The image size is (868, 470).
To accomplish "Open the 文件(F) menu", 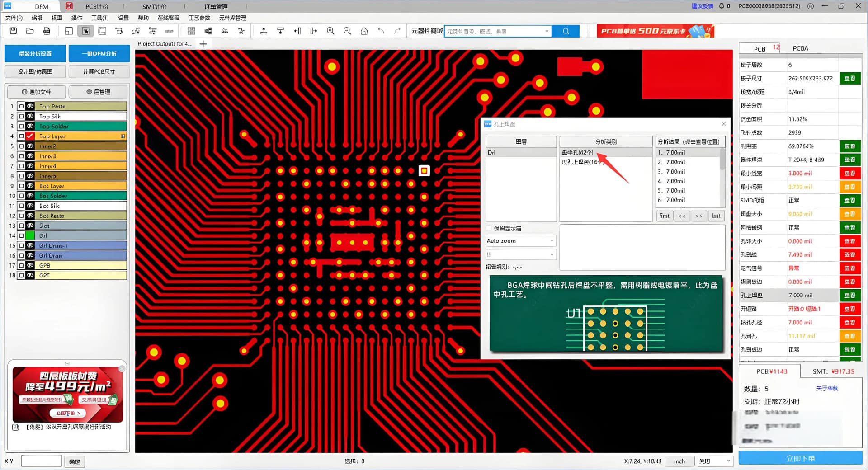I will point(14,18).
